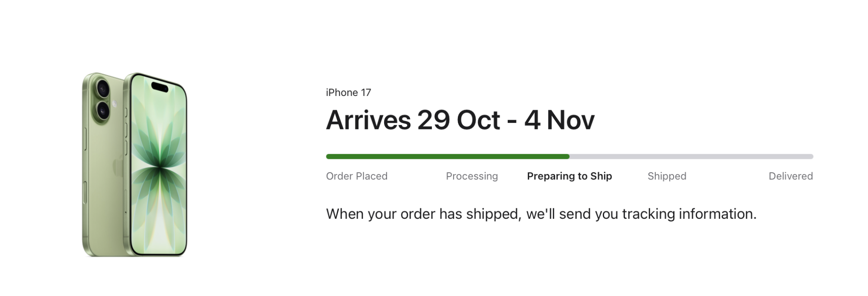
Task: Click the Shipped label to check tracking
Action: 667,176
